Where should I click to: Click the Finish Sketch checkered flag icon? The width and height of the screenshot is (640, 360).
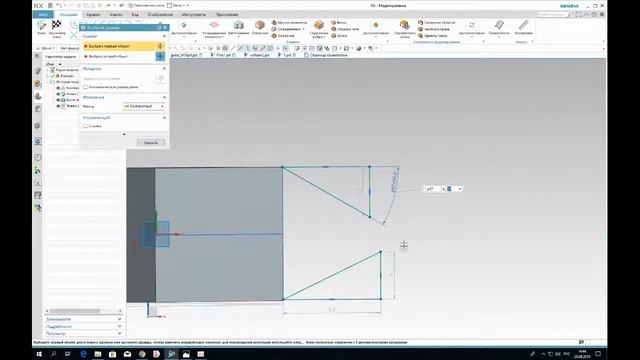pos(57,25)
